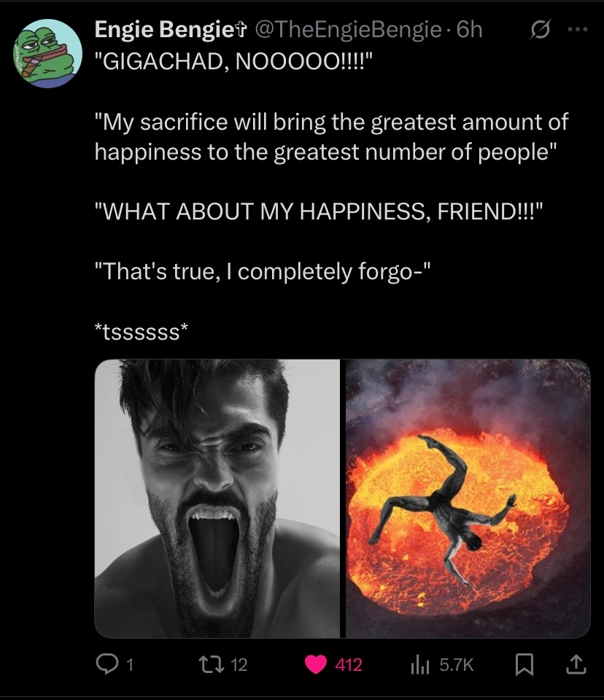This screenshot has width=604, height=700.
Task: Click the retweet count 12
Action: 239,665
